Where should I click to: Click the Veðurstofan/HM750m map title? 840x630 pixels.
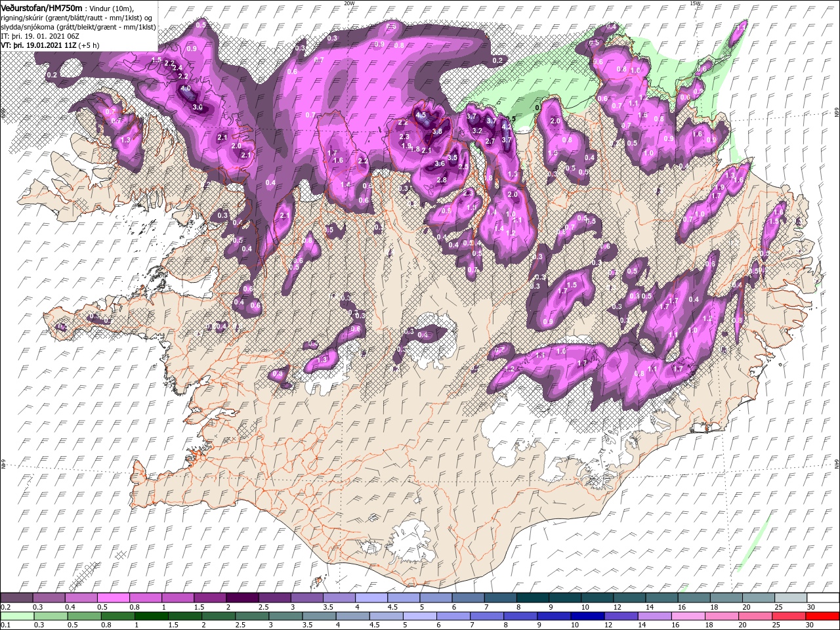coord(42,7)
